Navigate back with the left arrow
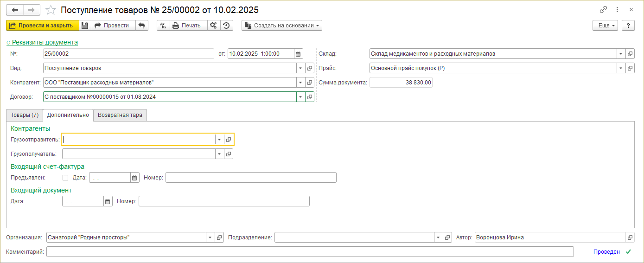Screen dimensions: 644x263 click(15, 10)
